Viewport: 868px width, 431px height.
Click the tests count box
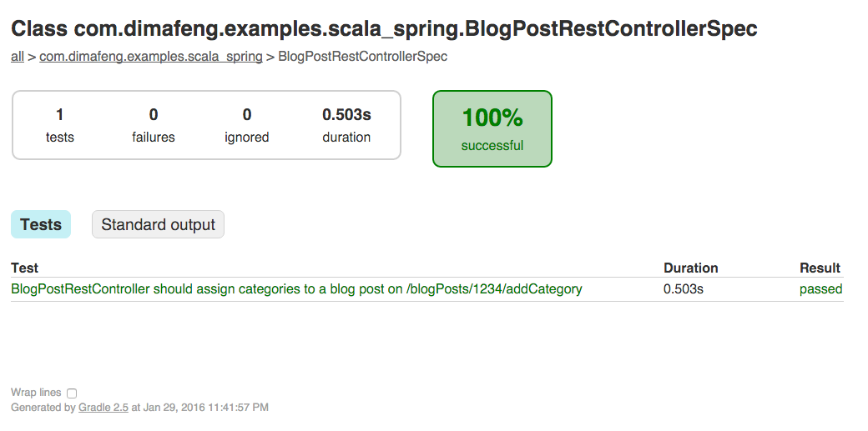coord(60,126)
